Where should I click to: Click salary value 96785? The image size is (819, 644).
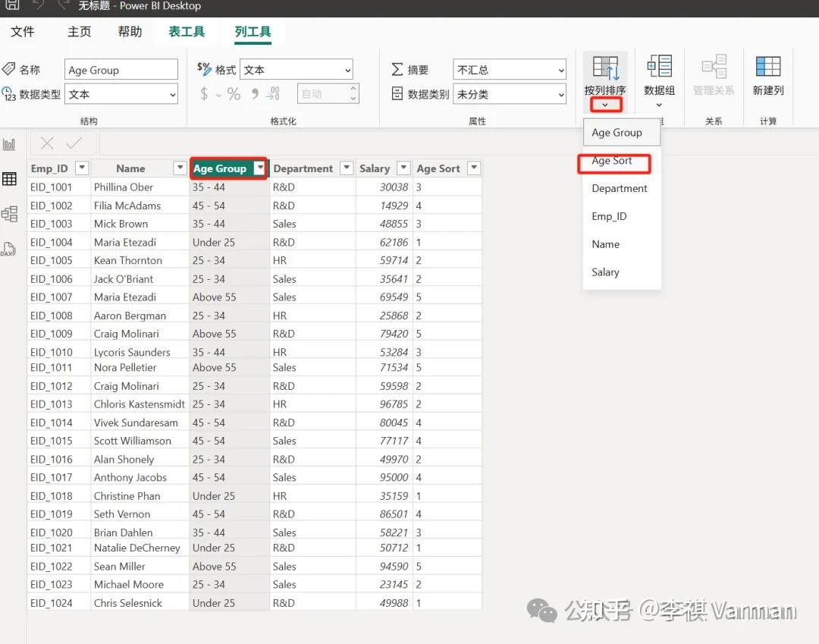point(394,404)
